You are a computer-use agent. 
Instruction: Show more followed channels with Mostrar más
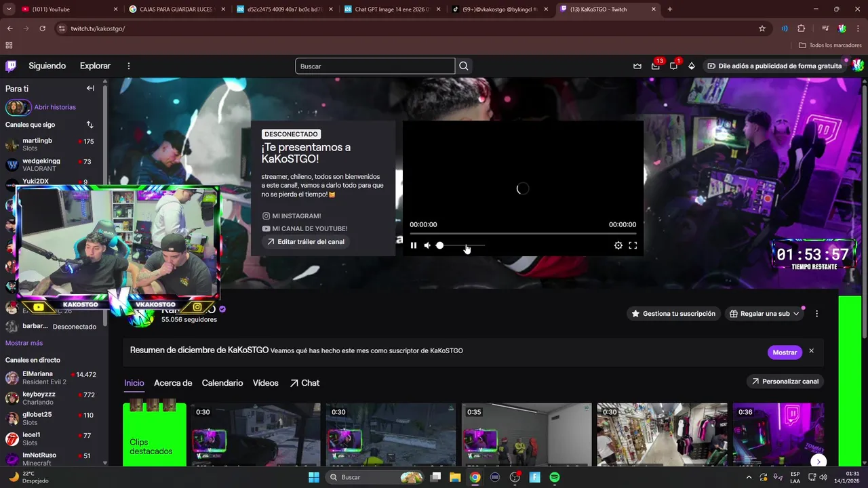coord(24,343)
